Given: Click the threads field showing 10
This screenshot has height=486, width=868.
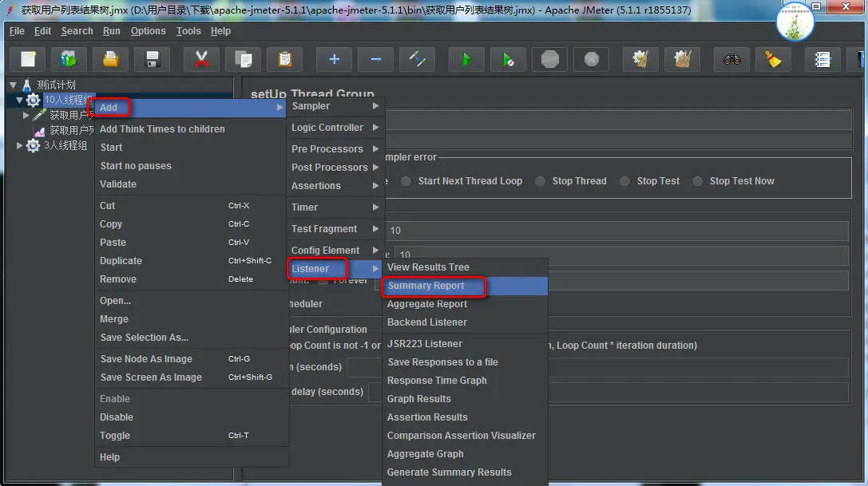Looking at the screenshot, I should tap(616, 231).
